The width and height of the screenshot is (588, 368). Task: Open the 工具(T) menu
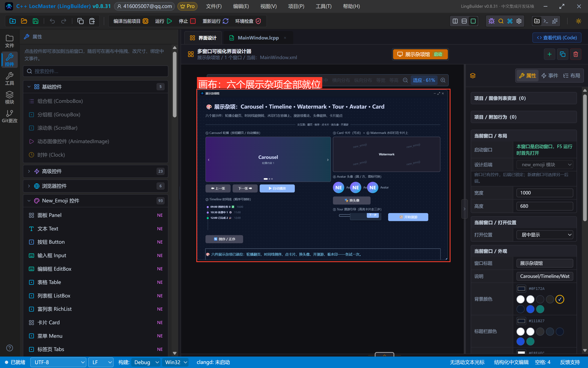[323, 6]
